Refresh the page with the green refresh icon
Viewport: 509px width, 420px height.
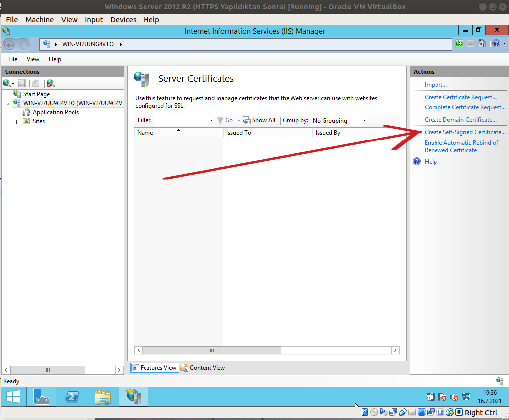coord(459,44)
